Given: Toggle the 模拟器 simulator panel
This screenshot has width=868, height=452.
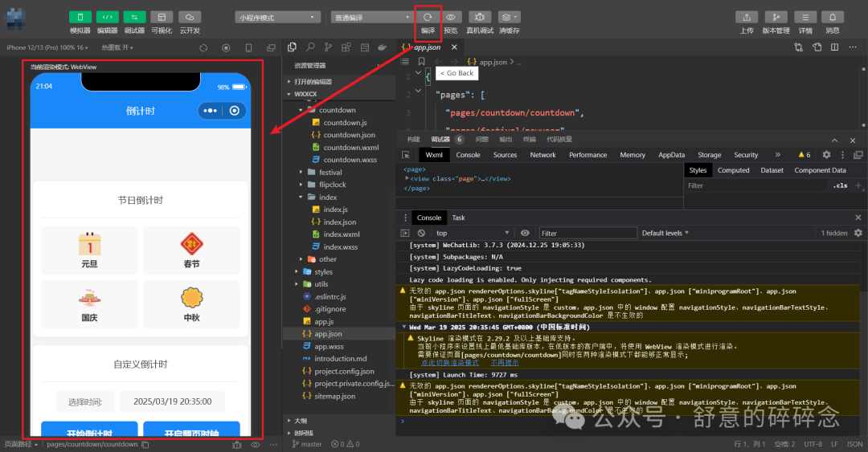Looking at the screenshot, I should pos(80,17).
